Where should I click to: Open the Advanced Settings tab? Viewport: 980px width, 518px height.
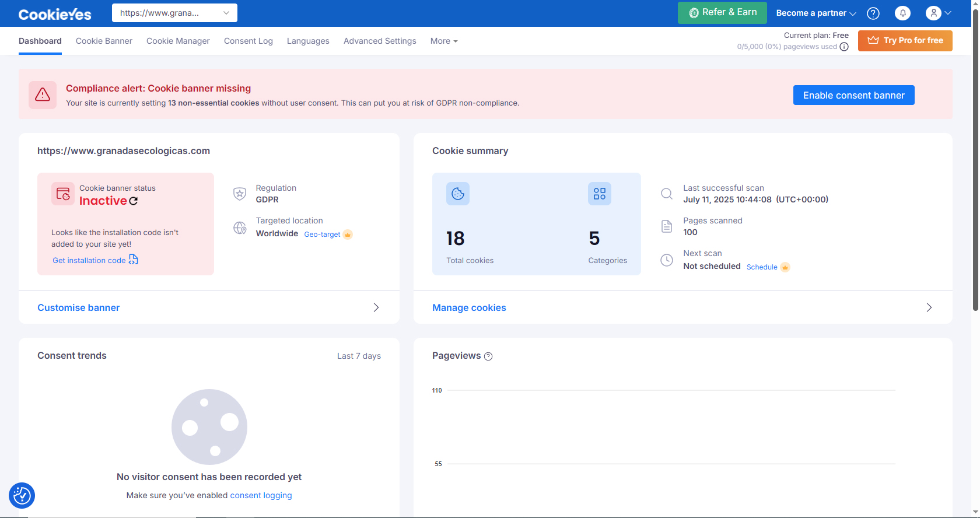pos(380,41)
